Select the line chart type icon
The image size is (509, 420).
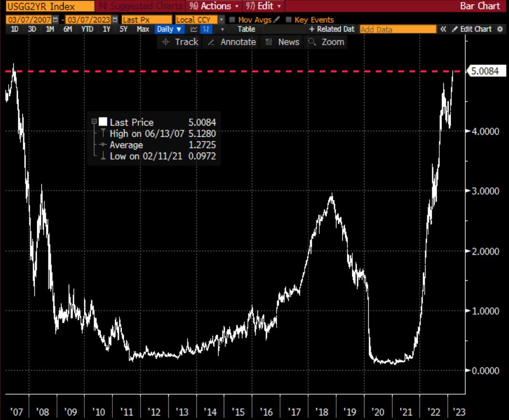coord(194,29)
